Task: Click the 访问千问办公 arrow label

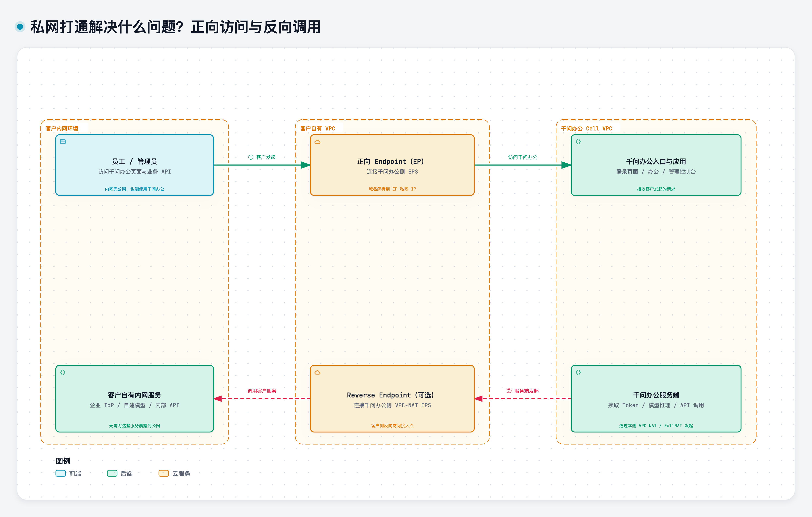Action: (x=523, y=157)
